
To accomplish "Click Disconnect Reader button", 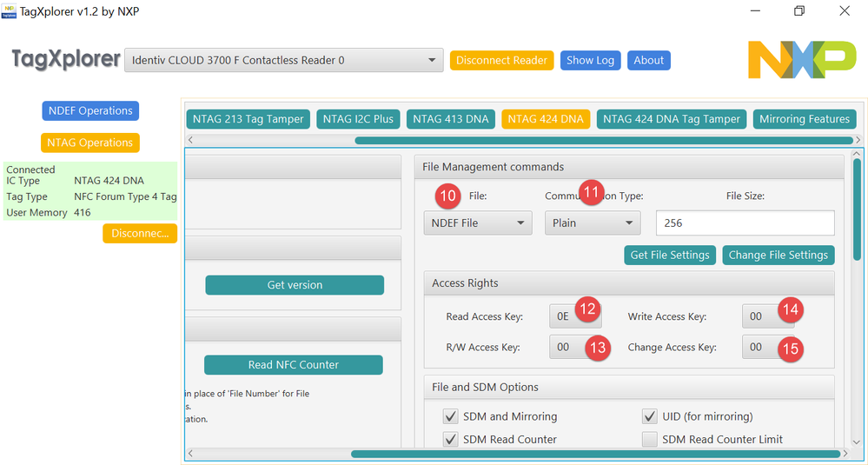I will (501, 60).
